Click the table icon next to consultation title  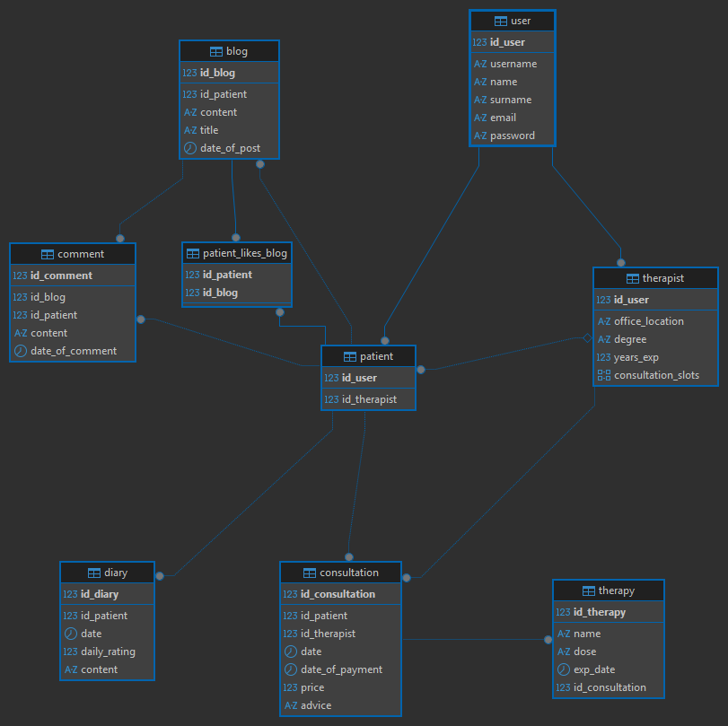coord(310,573)
